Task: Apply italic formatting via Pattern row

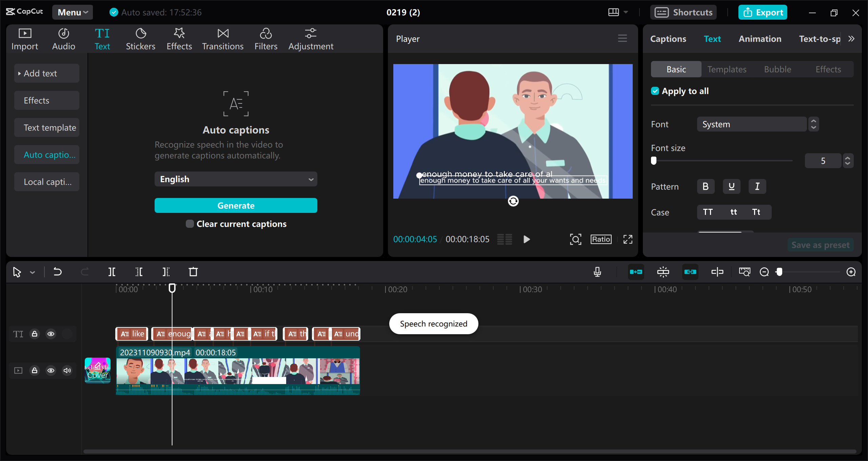Action: point(757,186)
